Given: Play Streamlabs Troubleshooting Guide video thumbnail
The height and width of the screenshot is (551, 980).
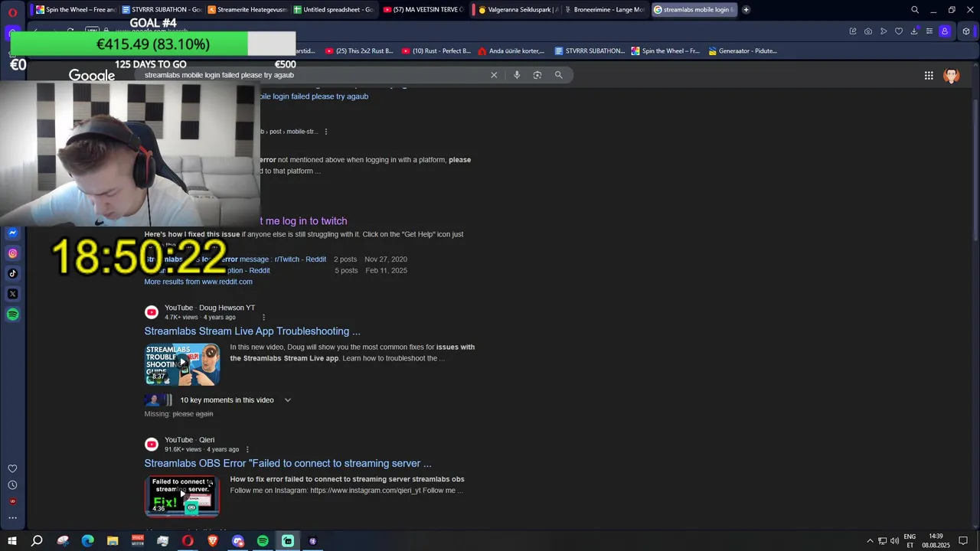Looking at the screenshot, I should pyautogui.click(x=182, y=364).
